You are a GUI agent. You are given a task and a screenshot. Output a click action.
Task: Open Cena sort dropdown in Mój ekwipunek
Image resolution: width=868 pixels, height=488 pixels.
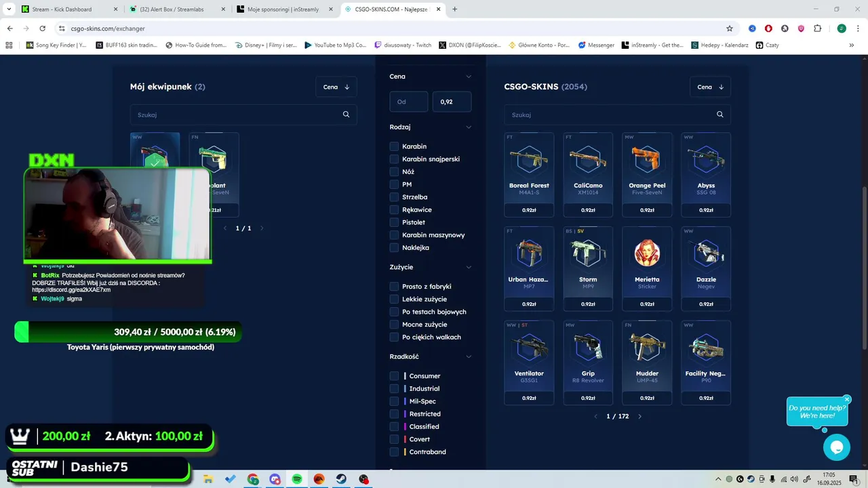pyautogui.click(x=336, y=87)
